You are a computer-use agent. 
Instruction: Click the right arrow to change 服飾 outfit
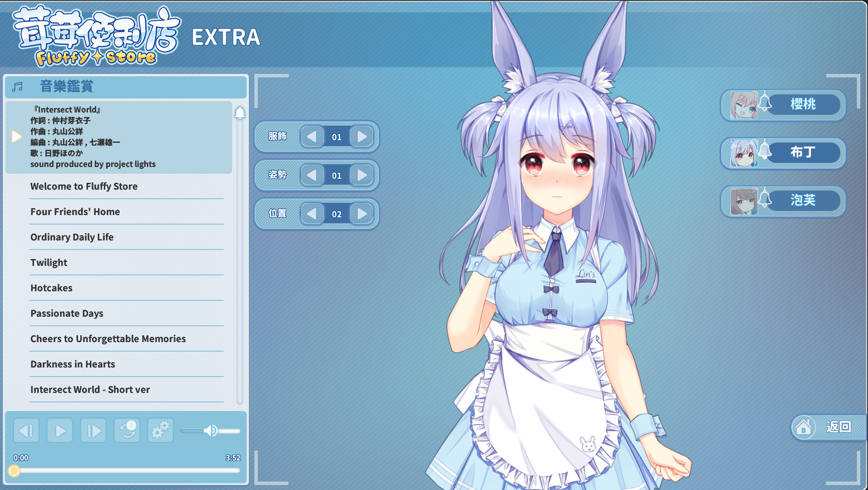361,137
